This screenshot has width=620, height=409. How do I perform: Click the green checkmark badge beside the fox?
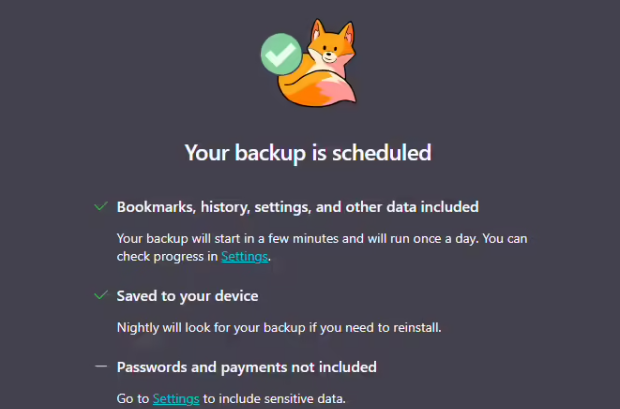point(280,53)
